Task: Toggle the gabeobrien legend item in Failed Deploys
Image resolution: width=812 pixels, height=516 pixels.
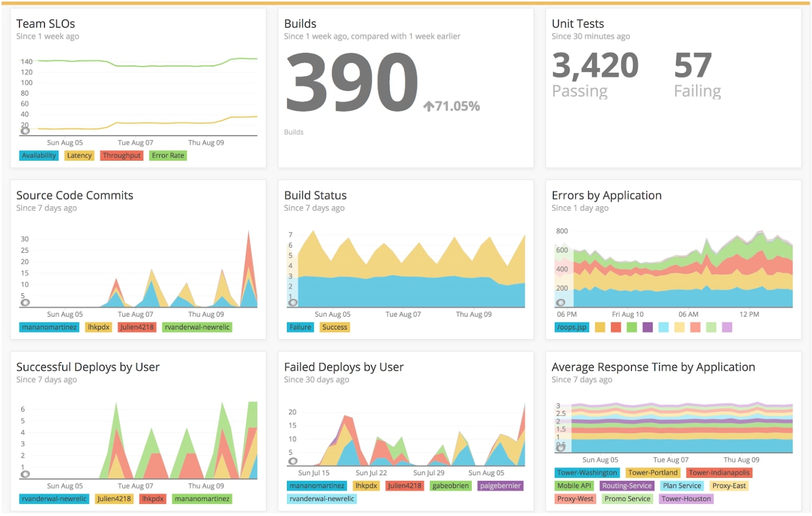Action: pyautogui.click(x=450, y=486)
